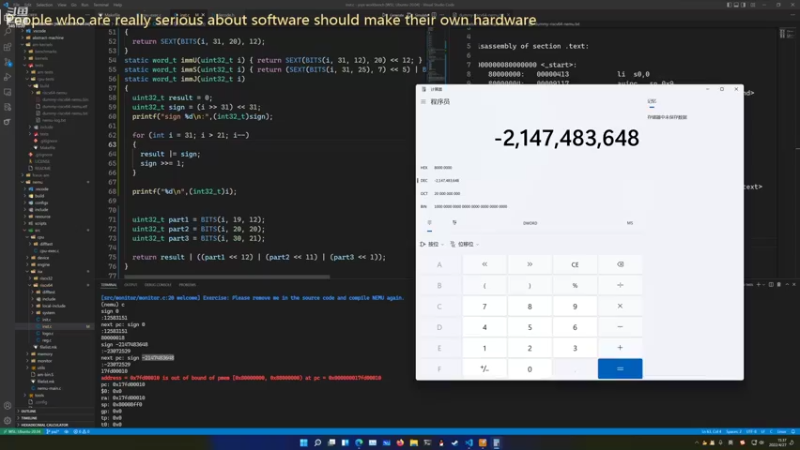Click the calculator +/- negate key
Viewport: 800px width, 450px height.
[484, 369]
